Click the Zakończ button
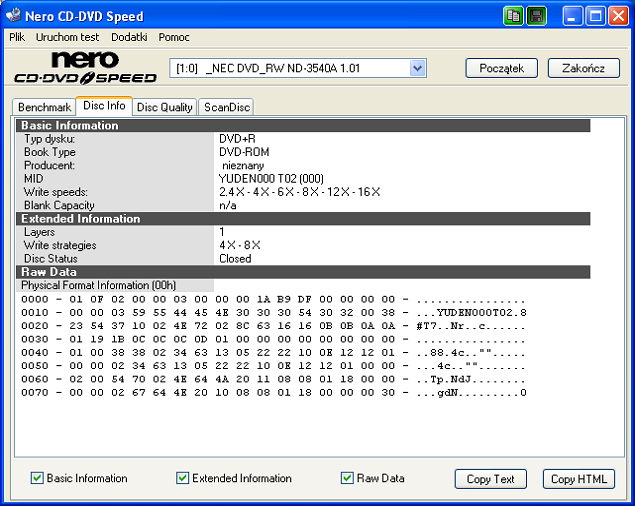This screenshot has width=635, height=506. (x=584, y=68)
